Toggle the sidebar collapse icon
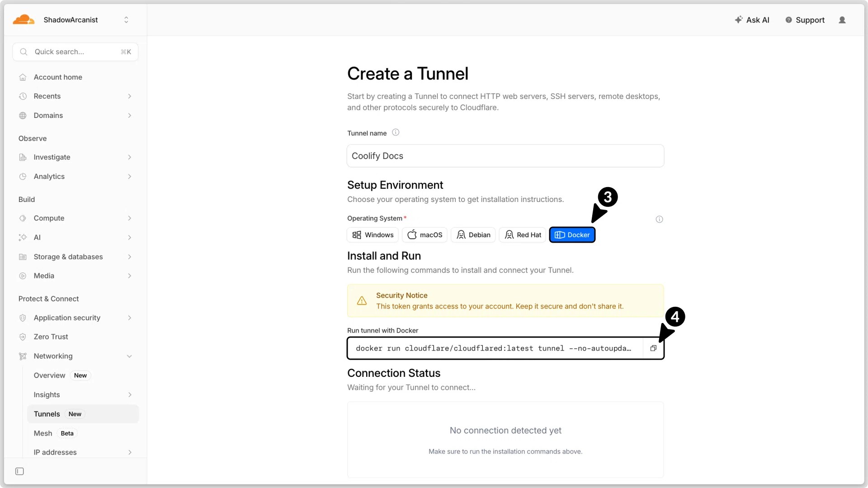This screenshot has width=868, height=488. pyautogui.click(x=19, y=472)
